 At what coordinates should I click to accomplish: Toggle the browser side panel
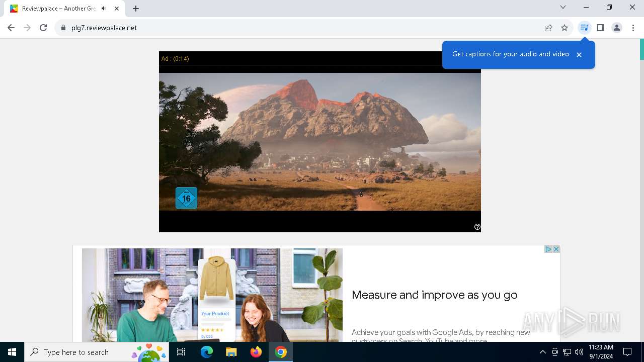[600, 28]
